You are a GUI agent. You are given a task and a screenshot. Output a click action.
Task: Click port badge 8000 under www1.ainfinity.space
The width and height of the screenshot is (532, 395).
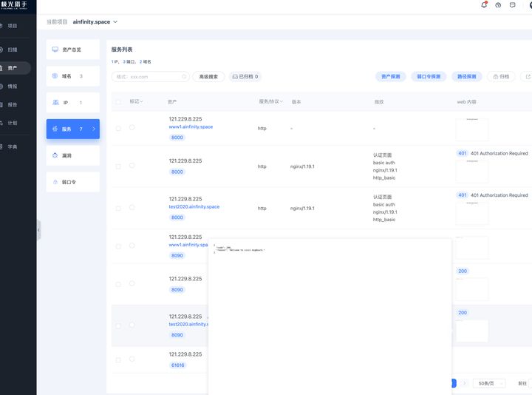[x=177, y=138]
